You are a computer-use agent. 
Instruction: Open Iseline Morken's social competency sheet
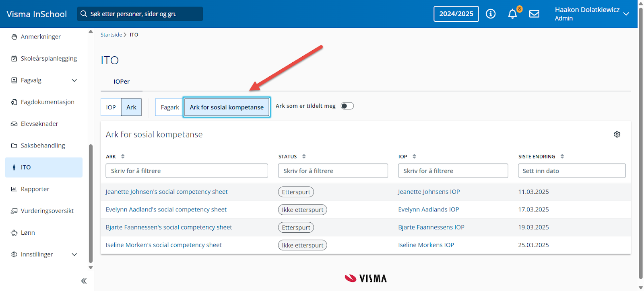[x=164, y=245]
